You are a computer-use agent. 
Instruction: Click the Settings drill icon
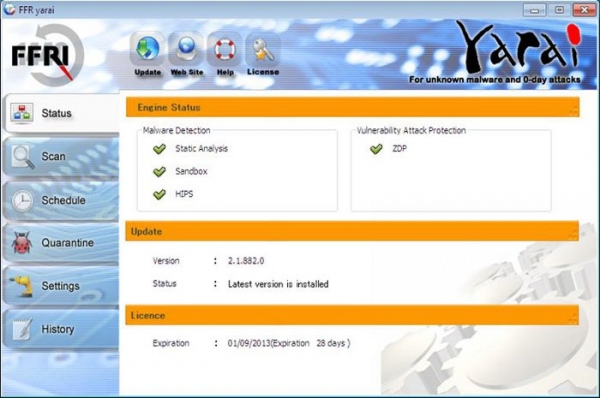click(x=22, y=286)
